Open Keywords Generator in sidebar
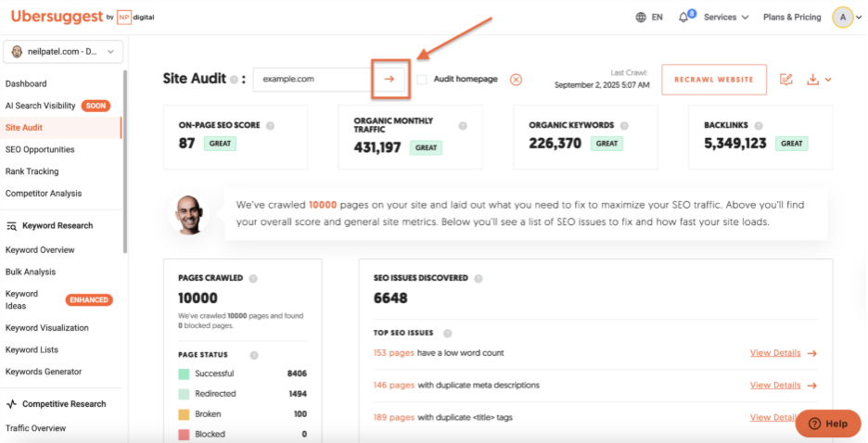 tap(44, 372)
